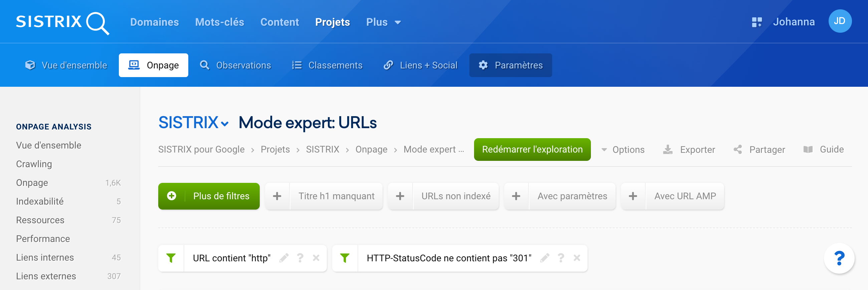Add the URLs non indexé filter via plus
The width and height of the screenshot is (868, 290).
pos(400,196)
